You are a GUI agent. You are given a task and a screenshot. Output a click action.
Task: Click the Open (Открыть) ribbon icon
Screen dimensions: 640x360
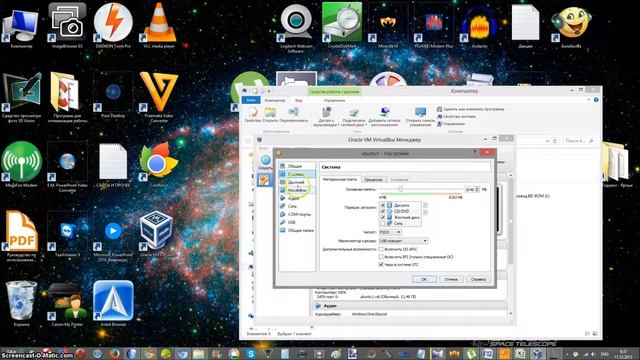tap(270, 115)
